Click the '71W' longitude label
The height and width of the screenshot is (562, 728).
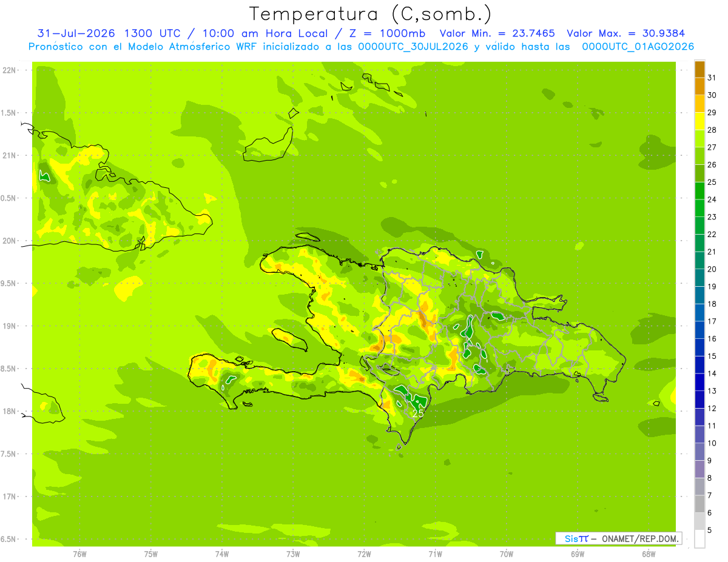435,554
